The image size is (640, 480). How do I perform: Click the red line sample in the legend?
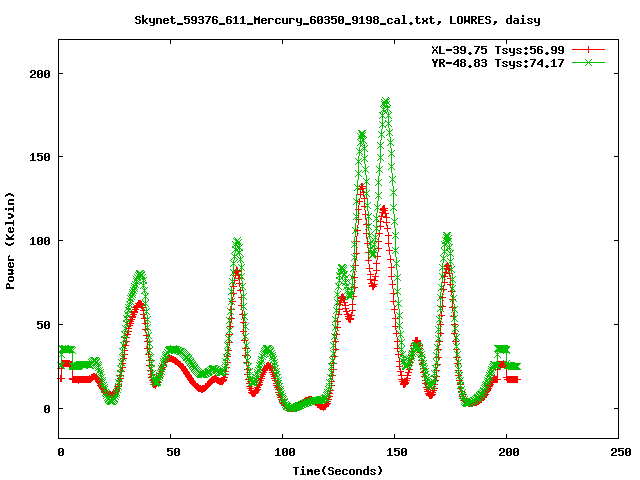point(588,50)
